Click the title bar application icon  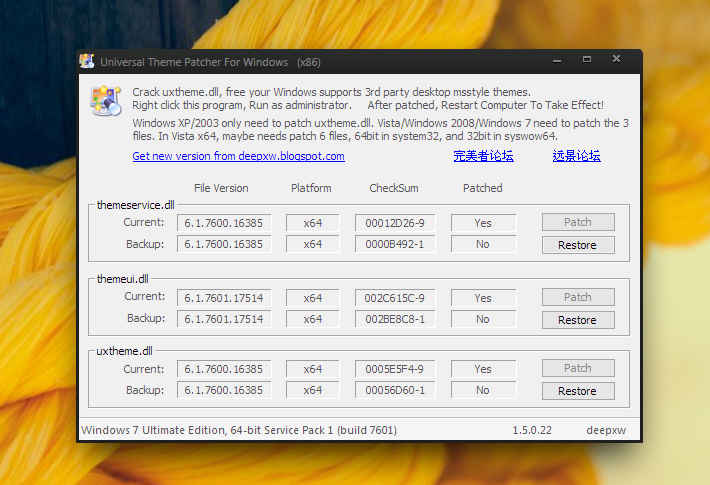coord(86,61)
